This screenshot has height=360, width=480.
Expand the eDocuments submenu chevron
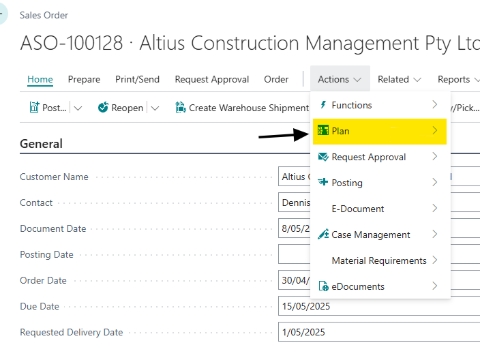tap(434, 286)
